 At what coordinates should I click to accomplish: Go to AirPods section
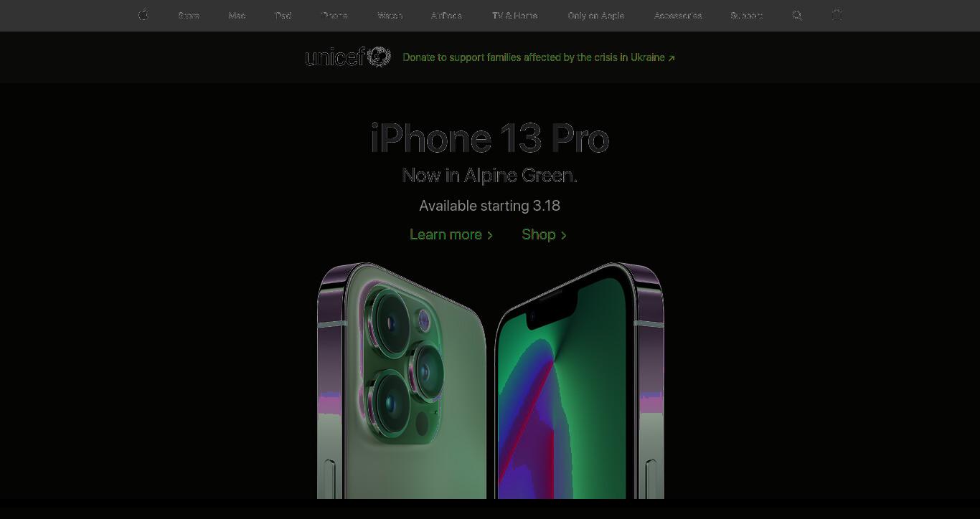click(447, 16)
